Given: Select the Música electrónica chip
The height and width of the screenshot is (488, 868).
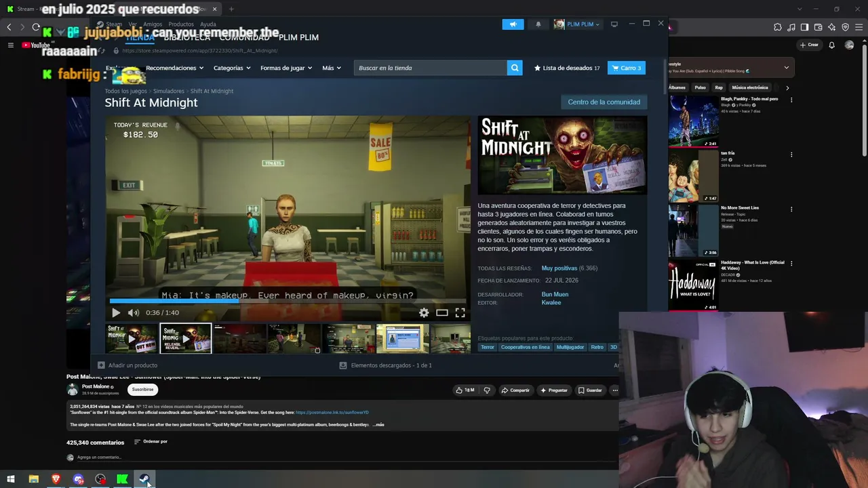Looking at the screenshot, I should (x=750, y=87).
